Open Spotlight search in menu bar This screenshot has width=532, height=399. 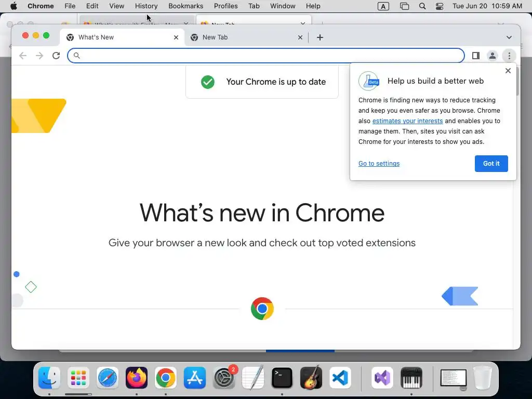point(422,6)
